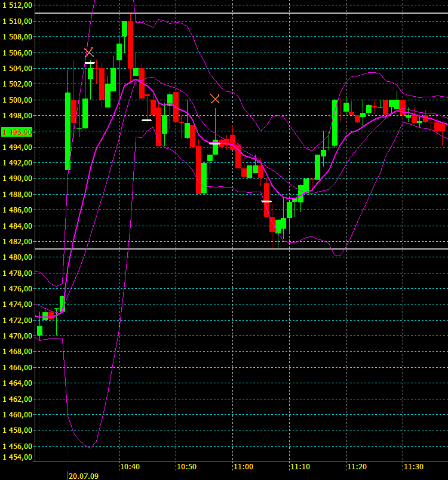Select the lower white horizontal level line near 1 481
The image size is (448, 480).
[241, 249]
